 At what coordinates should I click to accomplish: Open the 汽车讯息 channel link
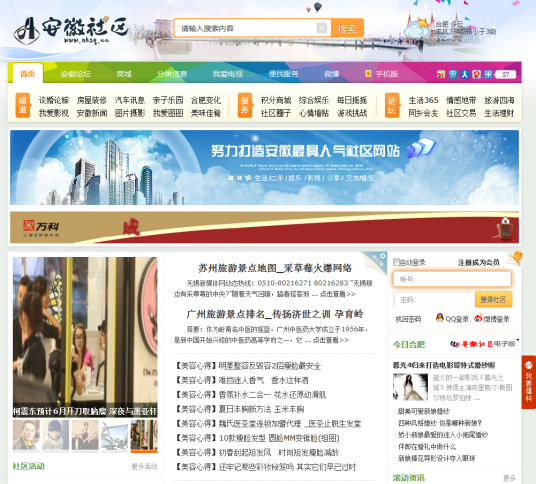click(130, 100)
